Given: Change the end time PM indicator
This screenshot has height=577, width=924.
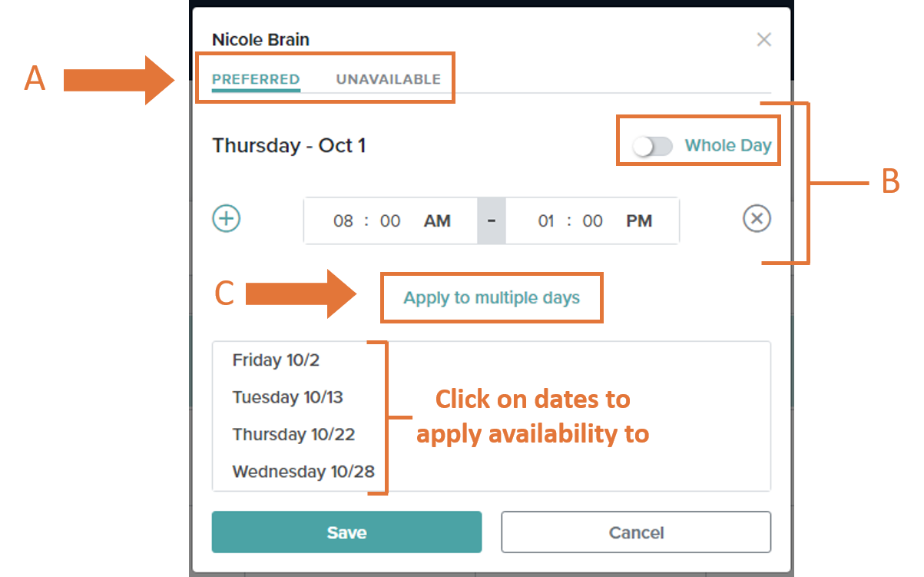Looking at the screenshot, I should (x=639, y=221).
